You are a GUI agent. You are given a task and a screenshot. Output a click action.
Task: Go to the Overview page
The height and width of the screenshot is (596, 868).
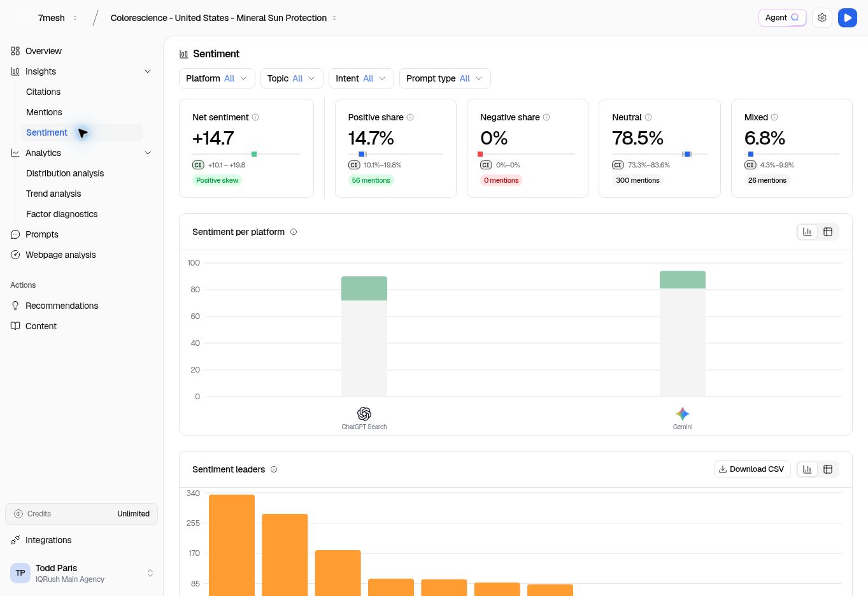pyautogui.click(x=43, y=51)
